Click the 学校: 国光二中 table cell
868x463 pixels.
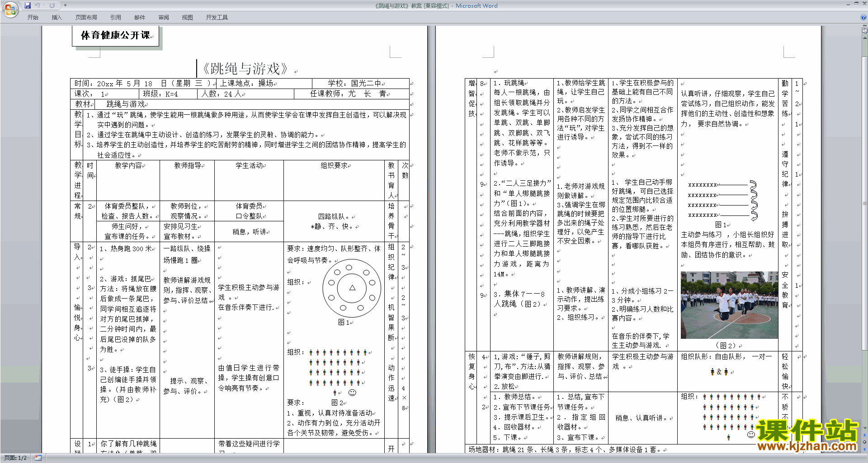pos(360,84)
